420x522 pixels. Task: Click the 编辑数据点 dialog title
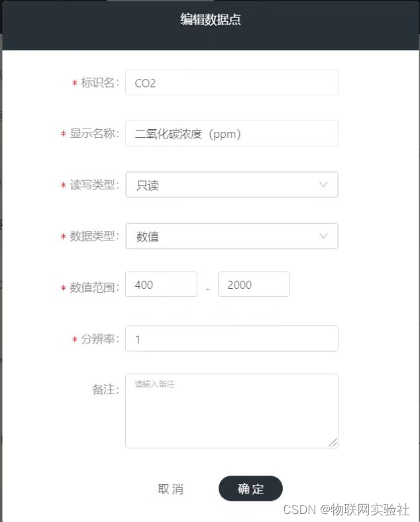point(211,20)
